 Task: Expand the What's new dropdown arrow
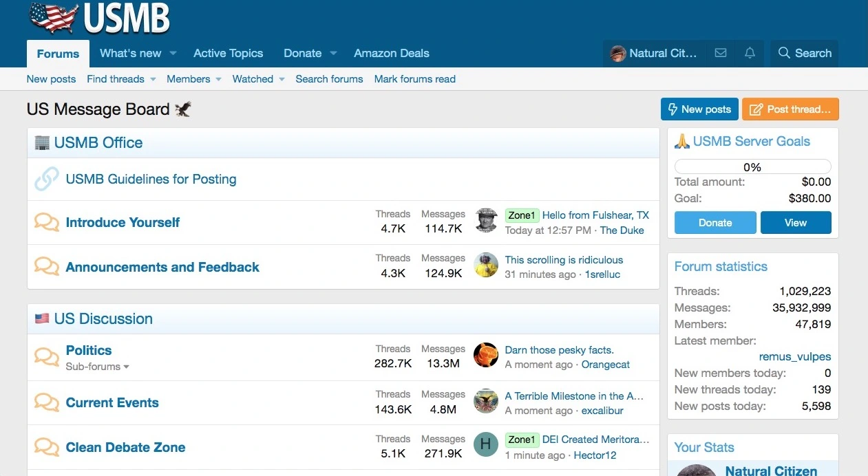(173, 54)
